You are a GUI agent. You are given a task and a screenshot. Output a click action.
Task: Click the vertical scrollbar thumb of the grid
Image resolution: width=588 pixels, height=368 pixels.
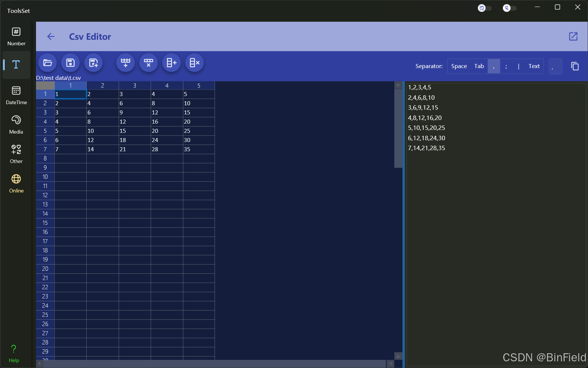tap(398, 128)
